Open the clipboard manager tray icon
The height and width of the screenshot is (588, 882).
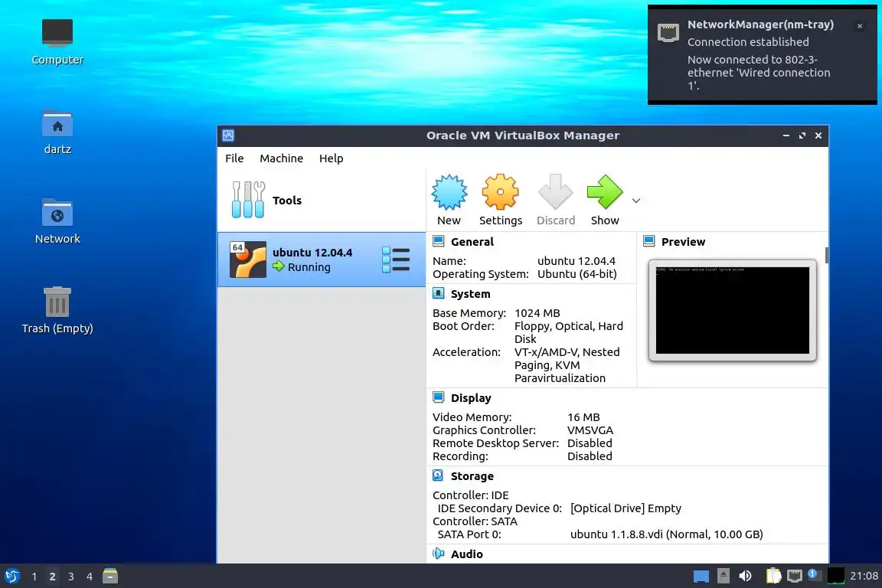(x=774, y=576)
